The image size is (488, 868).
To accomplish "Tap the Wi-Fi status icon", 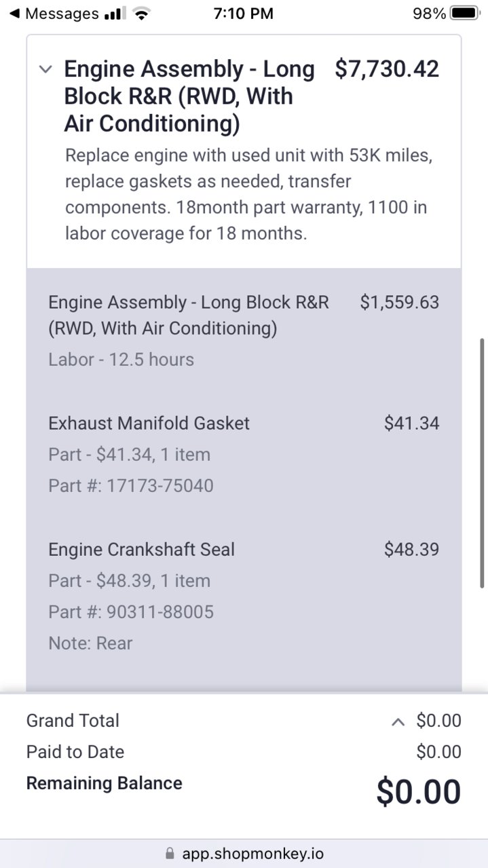I will pos(141,14).
